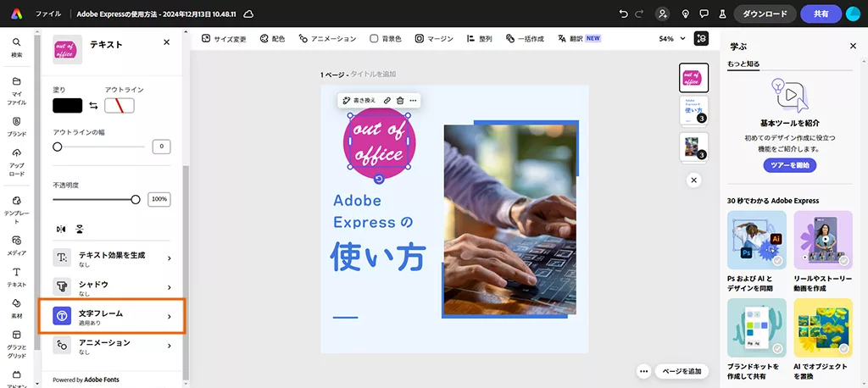This screenshot has height=388, width=868.
Task: Click the opacity 100% value field
Action: [x=159, y=199]
